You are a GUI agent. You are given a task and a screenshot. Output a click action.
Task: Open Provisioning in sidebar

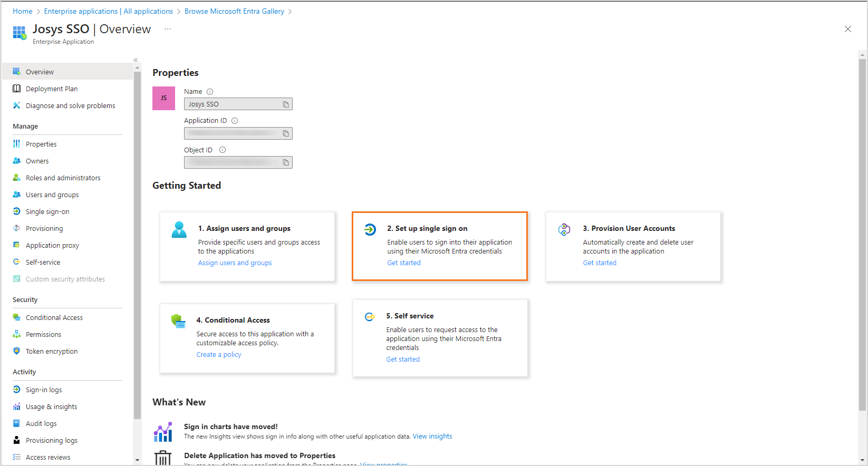click(x=67, y=228)
